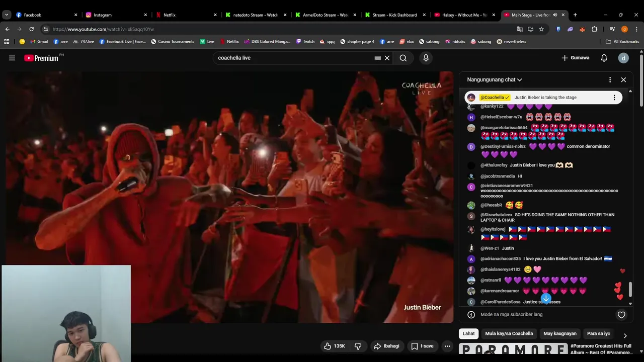Screen dimensions: 644x362
Task: Open options on pinned Coachella message
Action: point(614,98)
